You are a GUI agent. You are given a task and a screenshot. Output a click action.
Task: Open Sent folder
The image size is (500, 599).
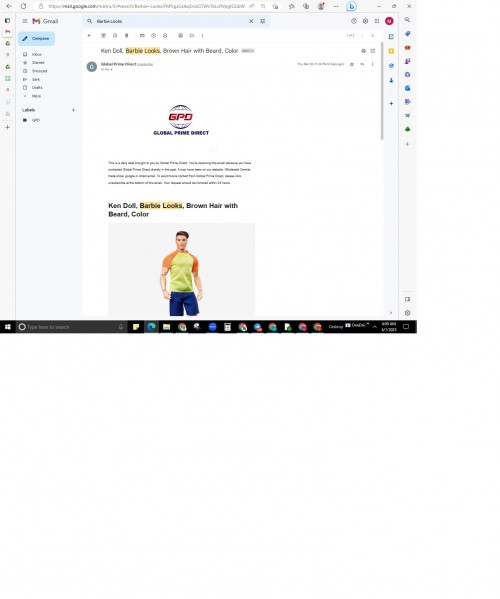(36, 79)
